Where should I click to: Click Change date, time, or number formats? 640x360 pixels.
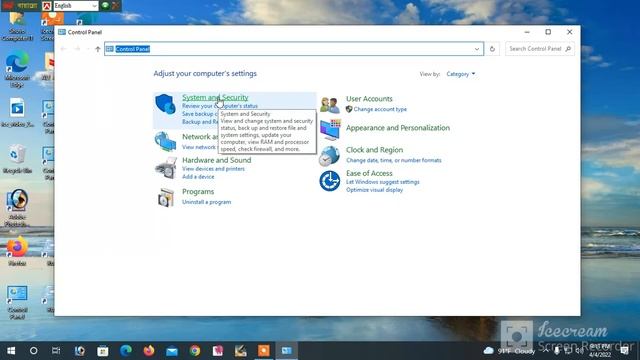point(393,160)
